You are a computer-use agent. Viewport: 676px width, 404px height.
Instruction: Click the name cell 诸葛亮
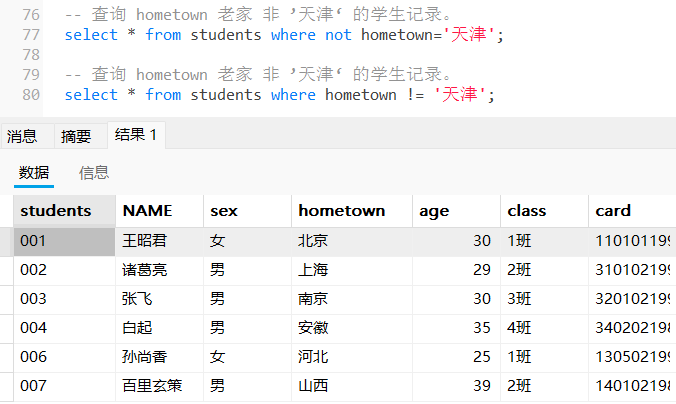click(x=159, y=270)
